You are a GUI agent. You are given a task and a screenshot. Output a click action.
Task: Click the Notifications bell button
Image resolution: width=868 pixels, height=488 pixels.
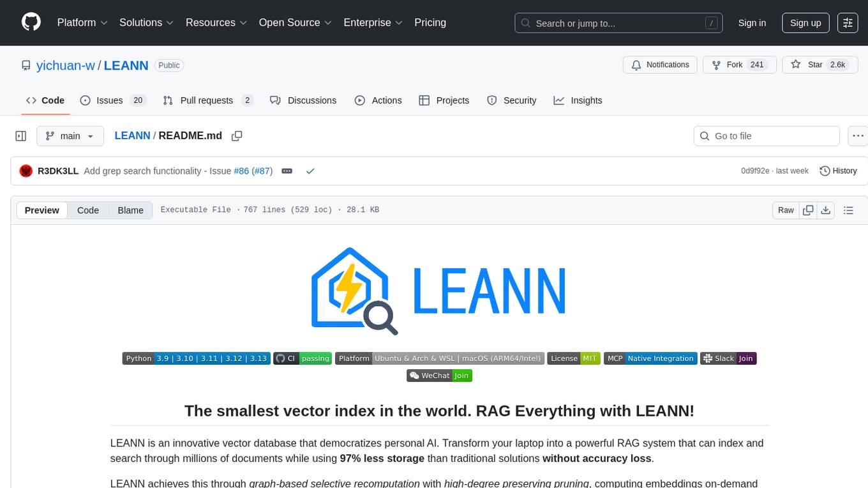pos(660,65)
